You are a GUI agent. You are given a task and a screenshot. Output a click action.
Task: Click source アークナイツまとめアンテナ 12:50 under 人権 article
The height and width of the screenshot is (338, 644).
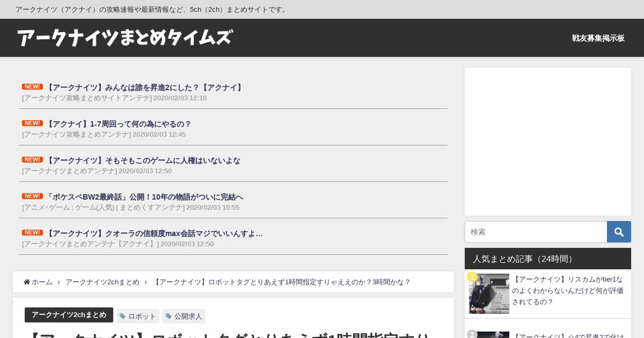tap(97, 171)
